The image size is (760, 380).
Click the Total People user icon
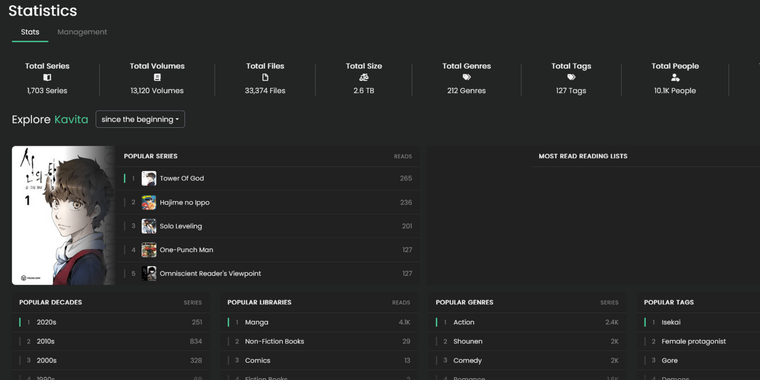[675, 78]
